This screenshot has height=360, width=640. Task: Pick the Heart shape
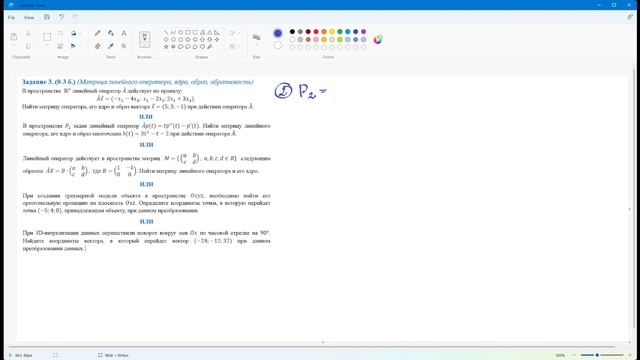click(202, 47)
